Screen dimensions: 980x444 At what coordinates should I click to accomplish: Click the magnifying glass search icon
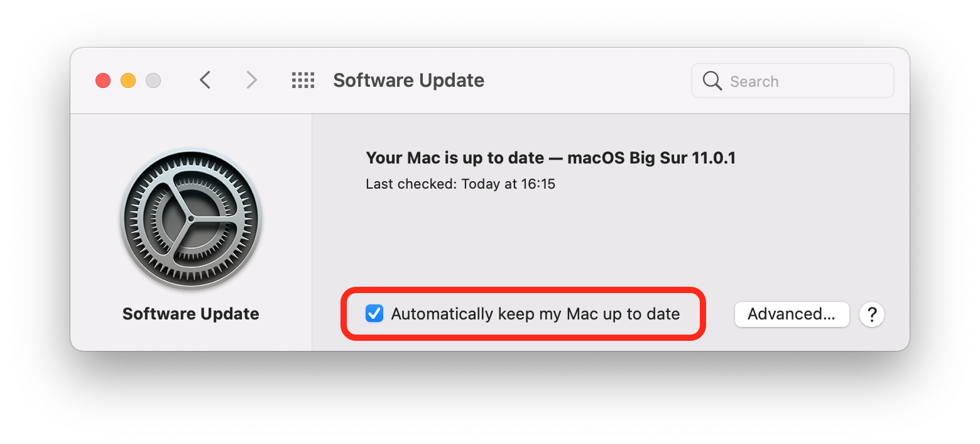(x=712, y=80)
